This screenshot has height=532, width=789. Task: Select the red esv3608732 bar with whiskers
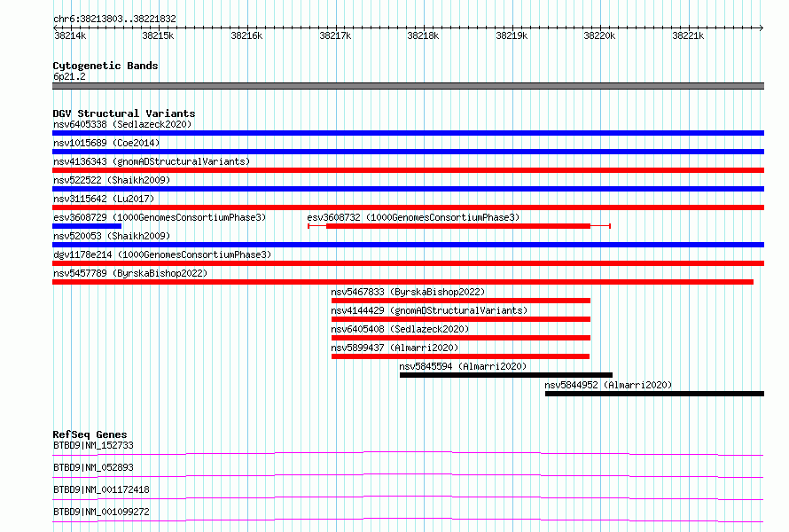coord(459,226)
